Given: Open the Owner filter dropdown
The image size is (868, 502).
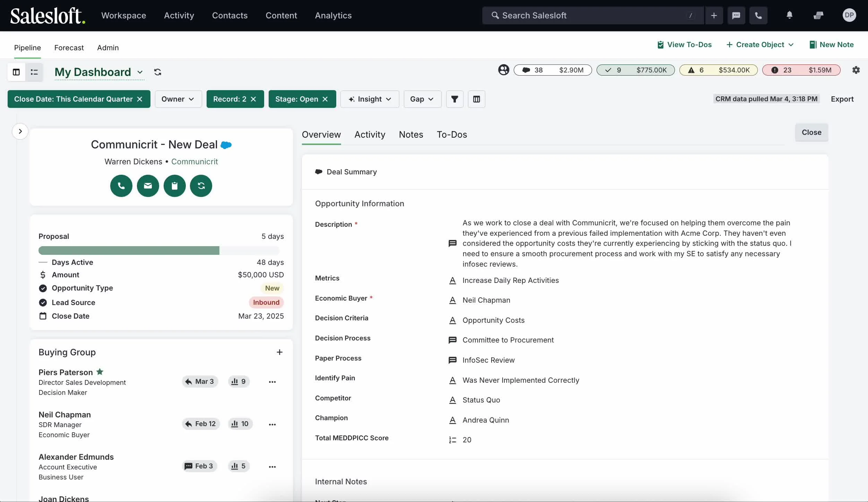Looking at the screenshot, I should (178, 99).
